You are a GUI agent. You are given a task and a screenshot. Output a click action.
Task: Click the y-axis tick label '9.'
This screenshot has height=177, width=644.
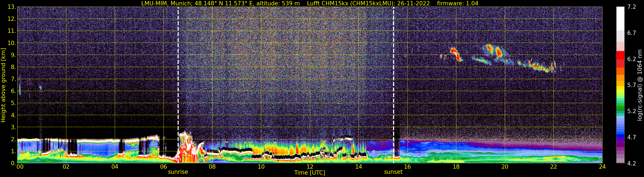point(13,55)
